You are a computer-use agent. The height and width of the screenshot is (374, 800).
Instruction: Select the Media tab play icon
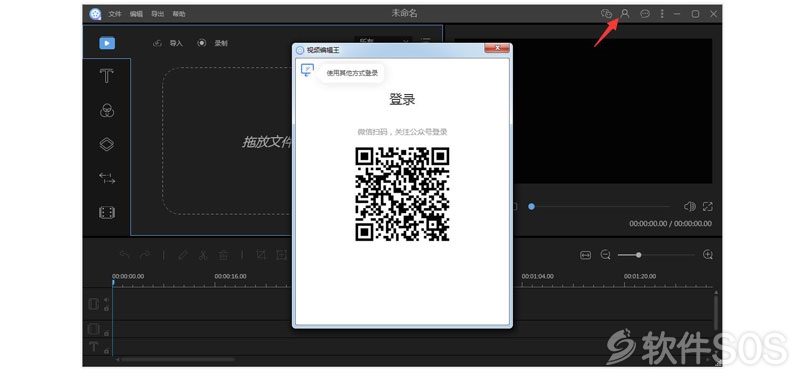[107, 43]
